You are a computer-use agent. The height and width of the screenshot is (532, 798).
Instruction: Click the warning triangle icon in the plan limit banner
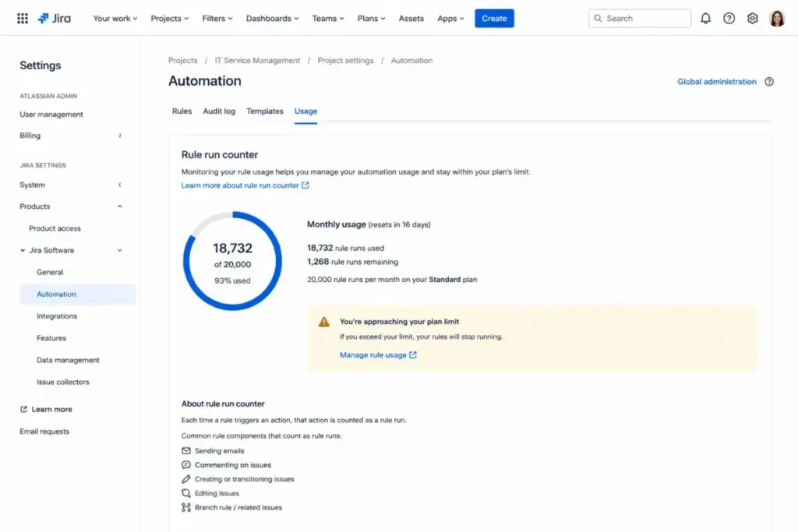pyautogui.click(x=323, y=322)
